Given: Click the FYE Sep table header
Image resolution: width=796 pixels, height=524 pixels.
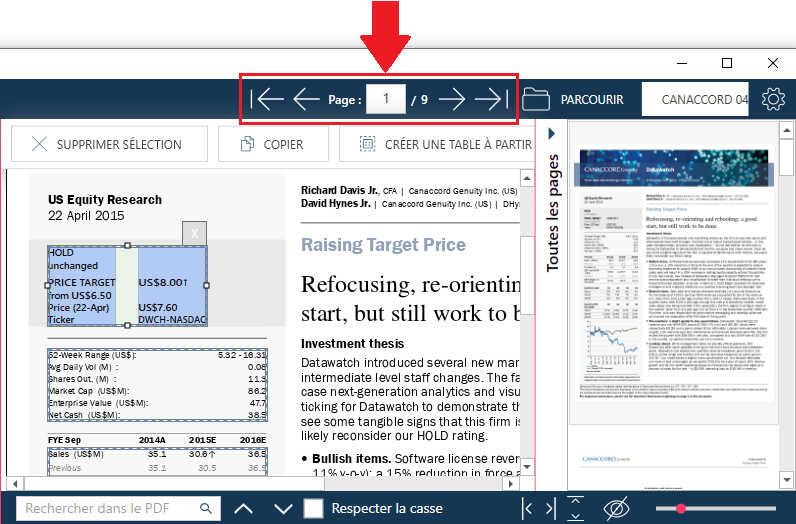Looking at the screenshot, I should click(x=64, y=440).
